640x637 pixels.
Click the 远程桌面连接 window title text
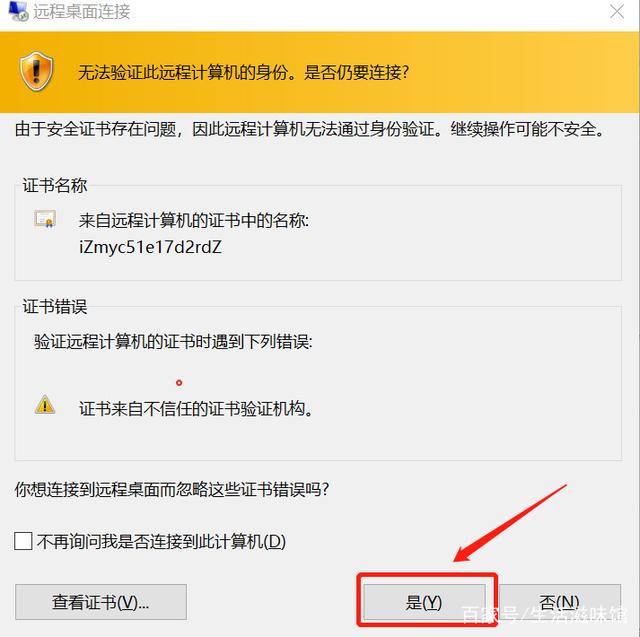[x=82, y=11]
